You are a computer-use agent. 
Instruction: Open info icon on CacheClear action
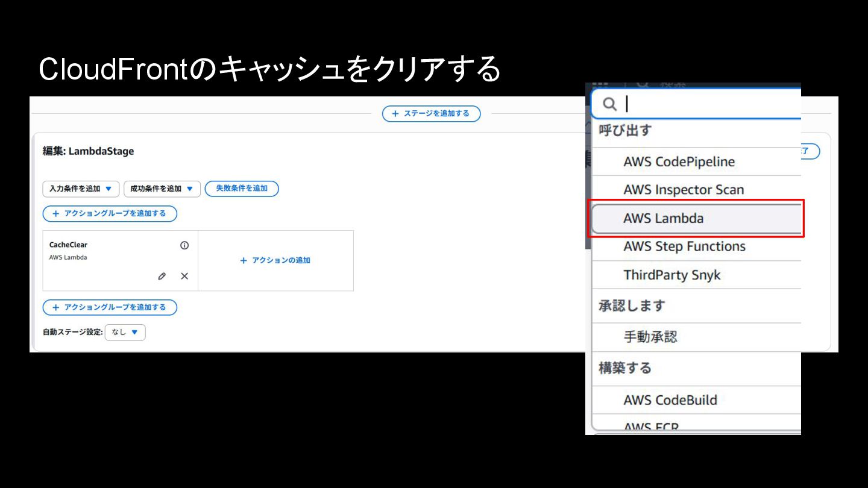[x=184, y=245]
